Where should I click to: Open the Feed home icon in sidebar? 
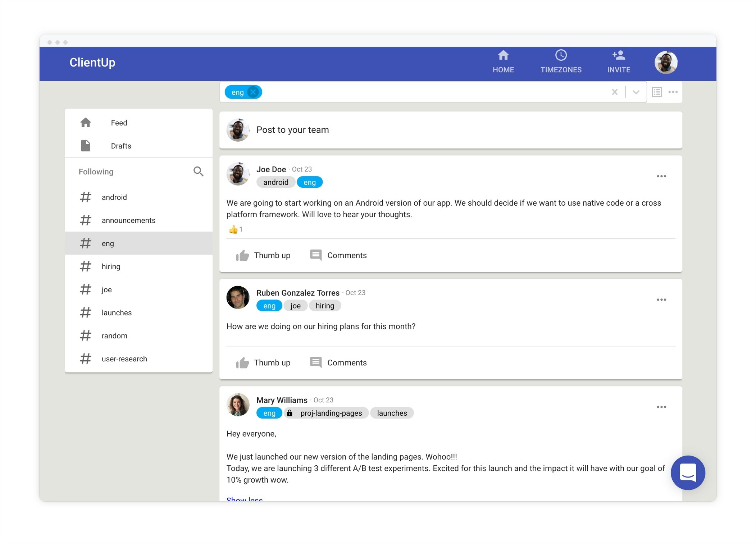tap(86, 122)
